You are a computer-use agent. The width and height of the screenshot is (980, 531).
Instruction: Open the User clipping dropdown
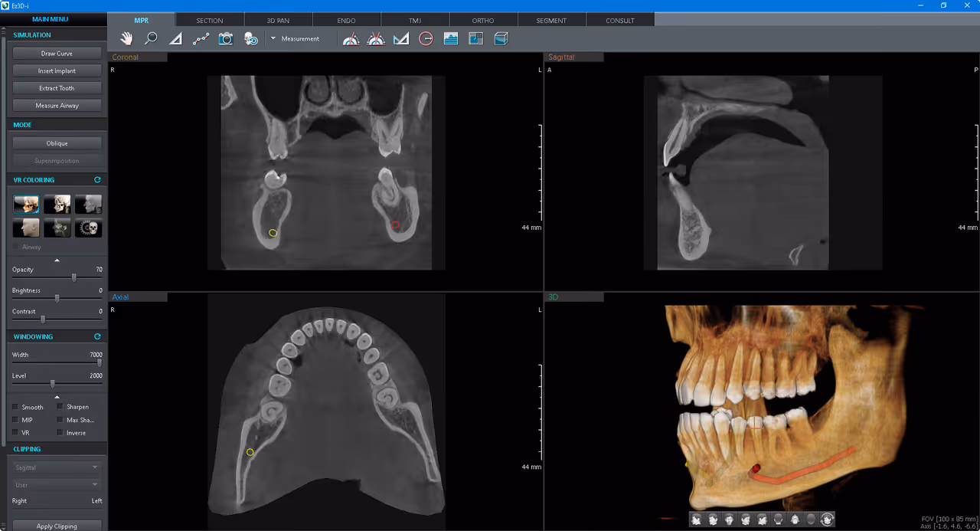pyautogui.click(x=57, y=484)
